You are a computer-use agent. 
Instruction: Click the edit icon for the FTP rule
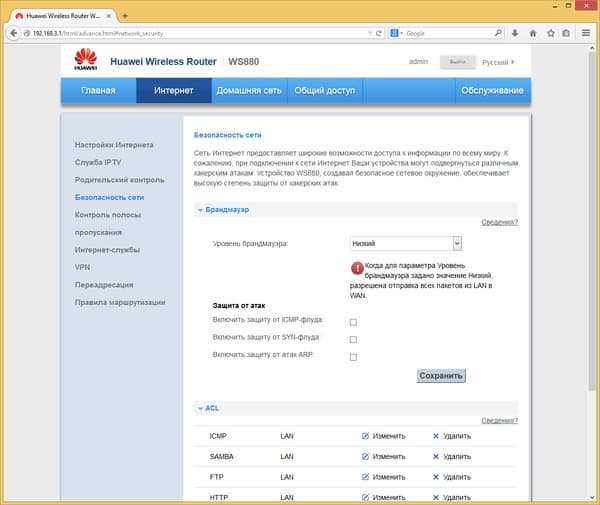(365, 477)
